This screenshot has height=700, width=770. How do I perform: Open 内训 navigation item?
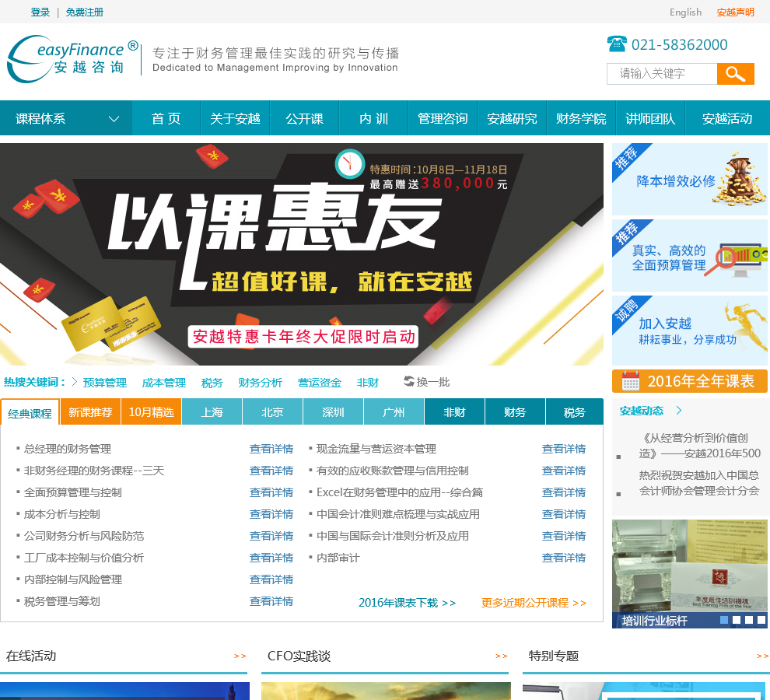[x=373, y=118]
